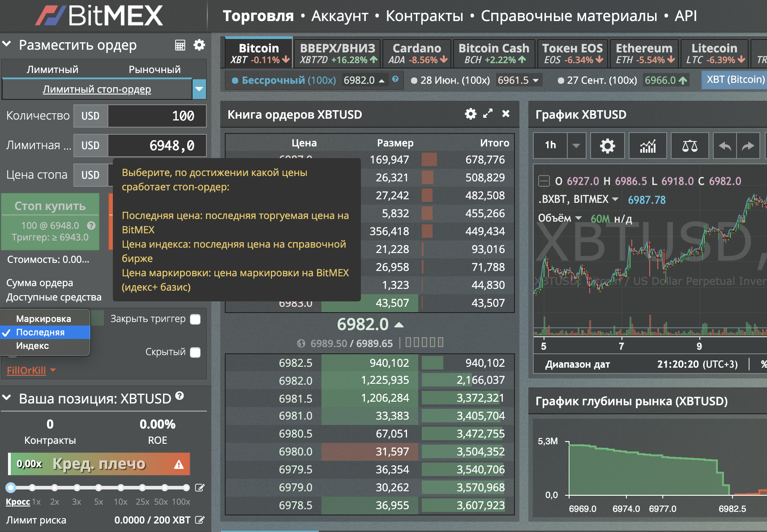Click help icon in Stop Buy button
The width and height of the screenshot is (767, 532).
coord(91,226)
